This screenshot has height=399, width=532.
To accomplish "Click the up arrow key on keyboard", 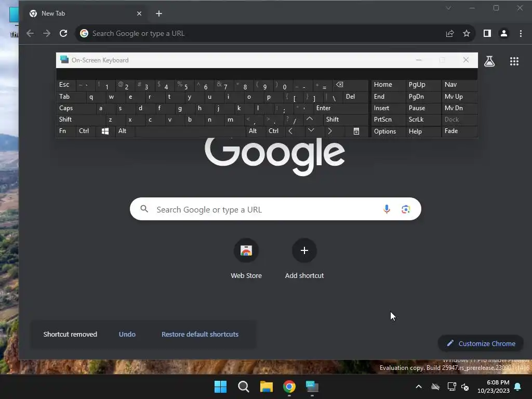I will coord(310,119).
